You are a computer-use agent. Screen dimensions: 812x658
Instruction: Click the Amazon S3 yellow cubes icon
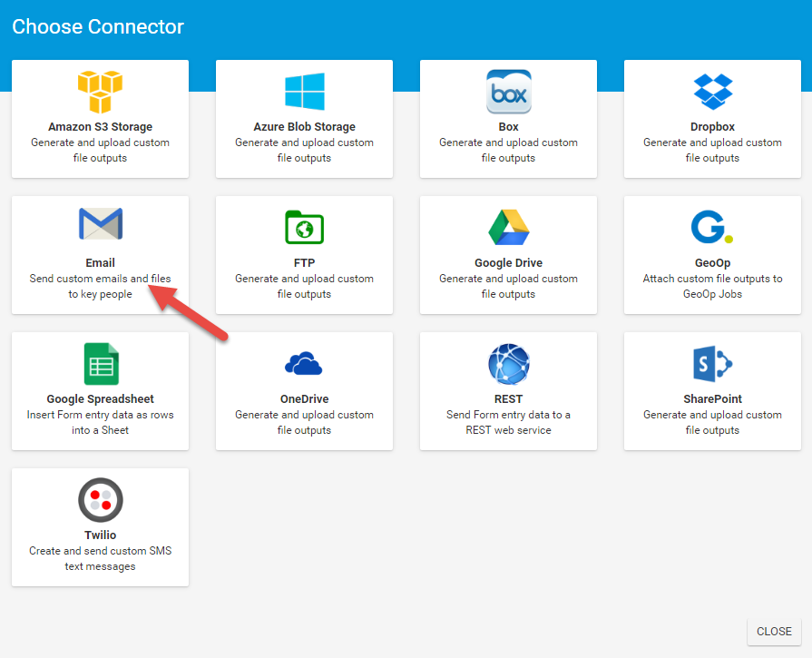(x=100, y=92)
